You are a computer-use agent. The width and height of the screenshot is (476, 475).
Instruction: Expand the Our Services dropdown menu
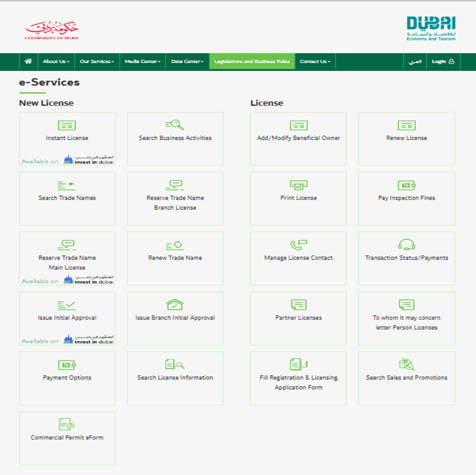click(x=97, y=61)
